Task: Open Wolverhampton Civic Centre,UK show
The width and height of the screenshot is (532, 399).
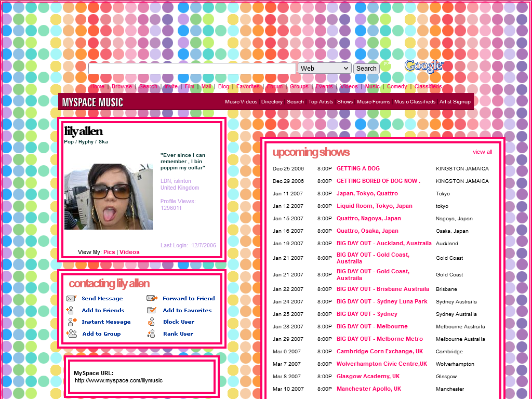Action: 382,364
